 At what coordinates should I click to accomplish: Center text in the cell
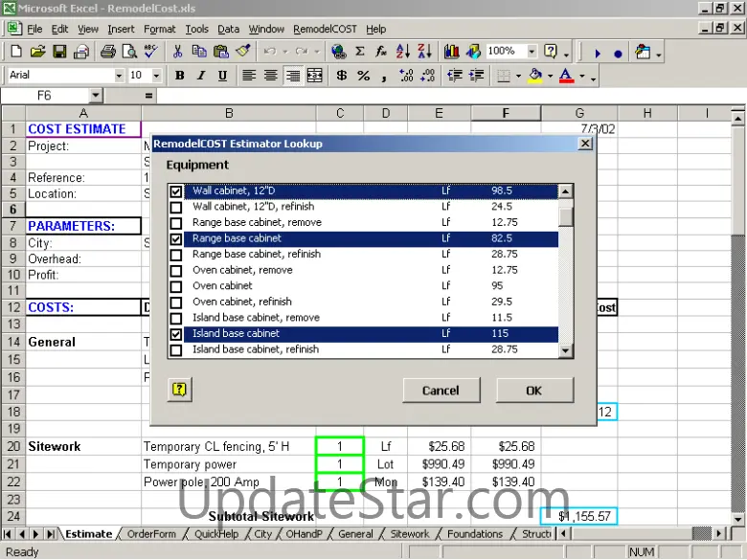click(271, 76)
